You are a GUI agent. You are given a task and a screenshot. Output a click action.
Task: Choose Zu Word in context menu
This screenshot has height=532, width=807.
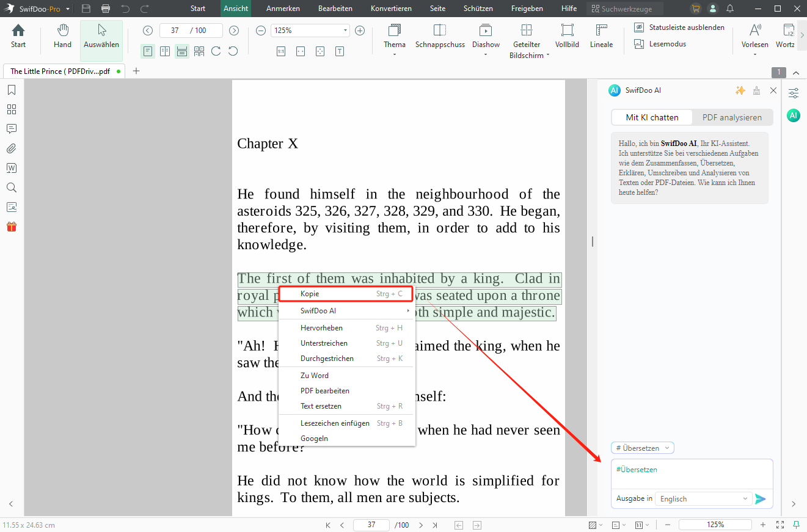coord(346,376)
